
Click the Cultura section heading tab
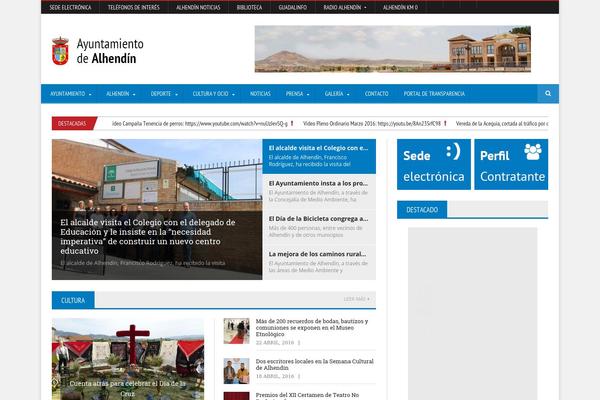73,300
